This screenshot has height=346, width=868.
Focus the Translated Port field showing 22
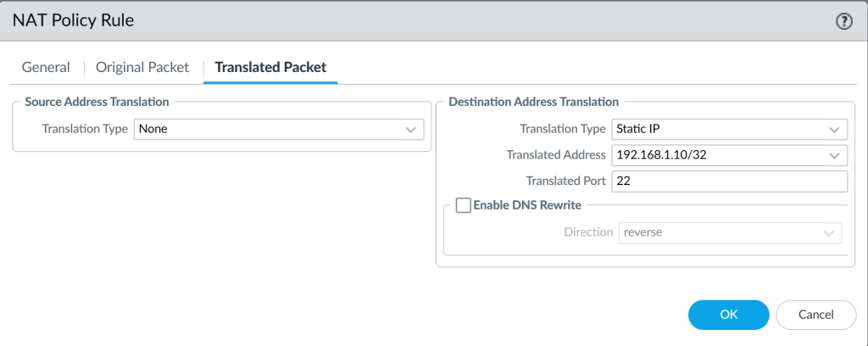click(x=730, y=181)
